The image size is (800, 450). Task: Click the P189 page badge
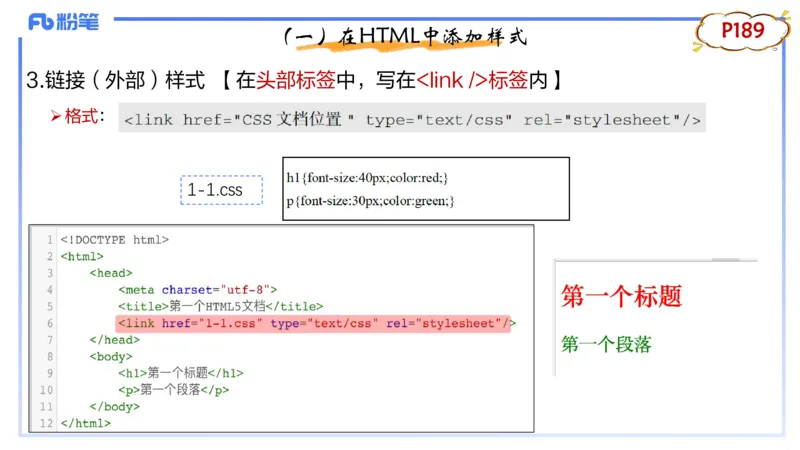742,32
